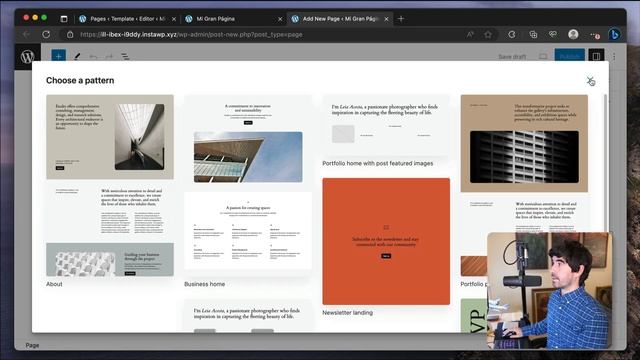640x360 pixels.
Task: Close the Choose a pattern dialog
Action: pos(590,80)
